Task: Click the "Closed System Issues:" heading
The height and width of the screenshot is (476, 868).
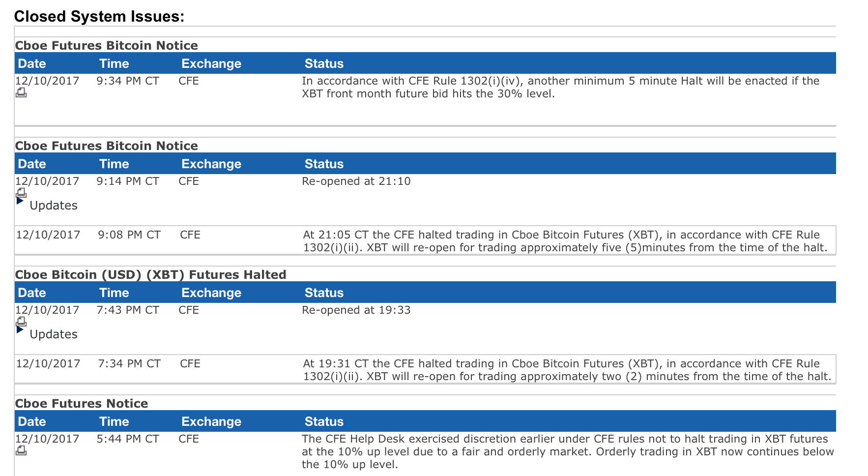Action: 99,16
